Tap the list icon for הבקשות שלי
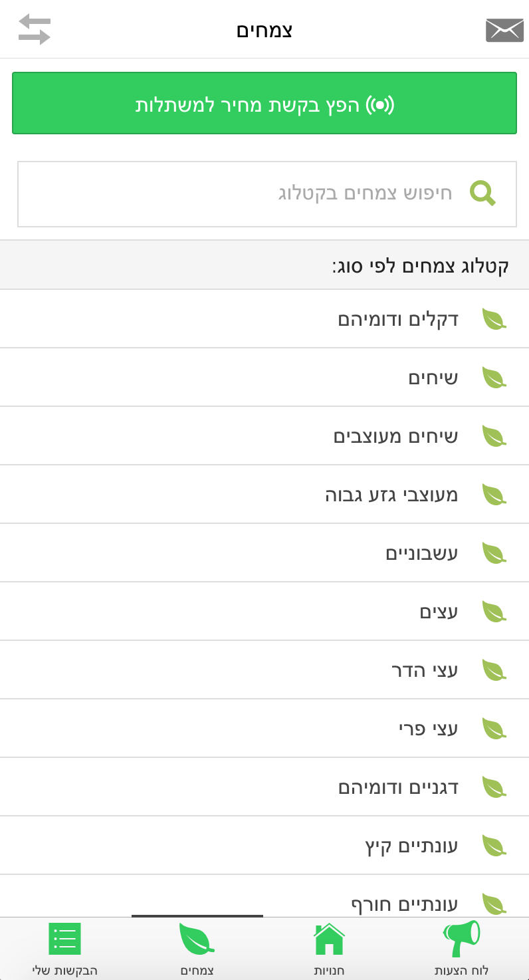The width and height of the screenshot is (529, 980). click(x=64, y=939)
